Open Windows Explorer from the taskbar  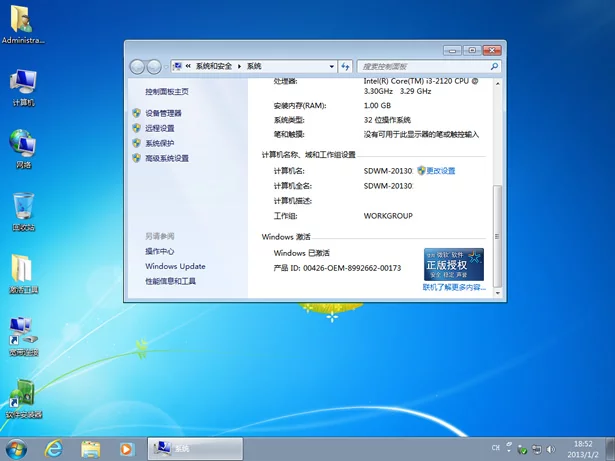[91, 449]
